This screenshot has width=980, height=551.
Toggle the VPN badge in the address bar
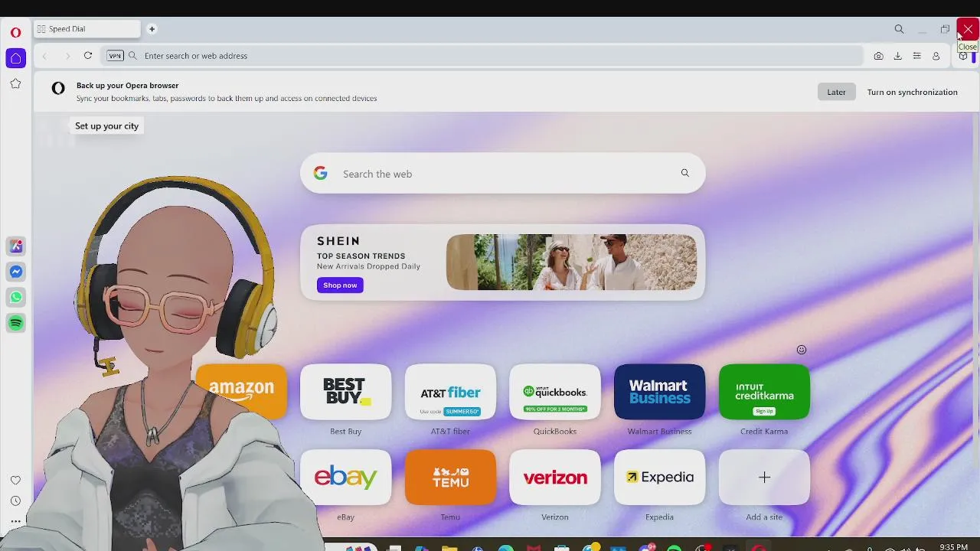(115, 56)
